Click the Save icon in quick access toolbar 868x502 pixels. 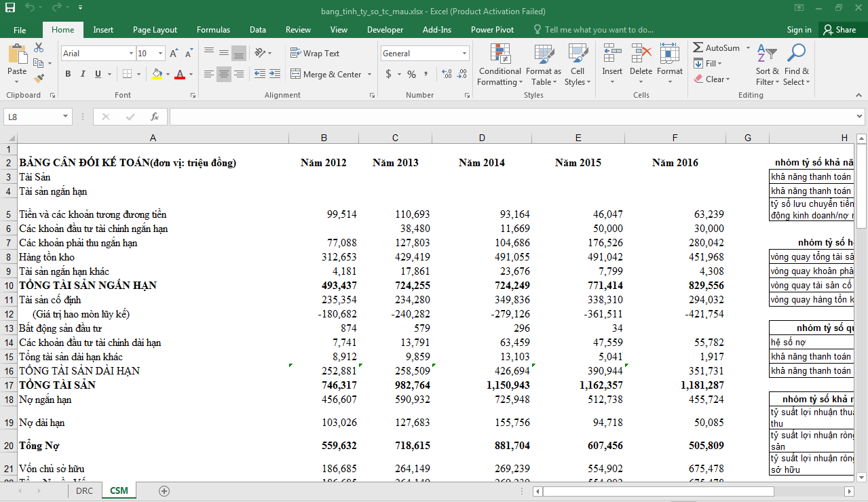point(10,8)
